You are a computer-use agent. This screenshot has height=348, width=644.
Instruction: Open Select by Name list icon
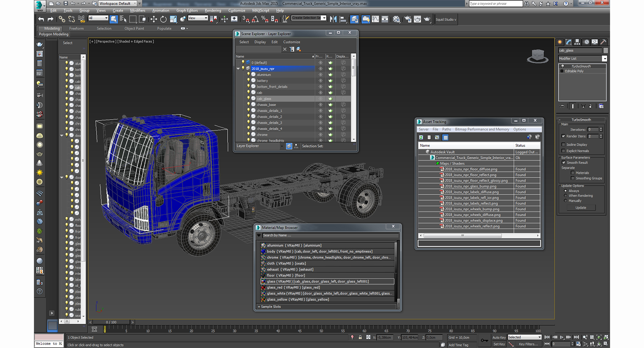123,19
